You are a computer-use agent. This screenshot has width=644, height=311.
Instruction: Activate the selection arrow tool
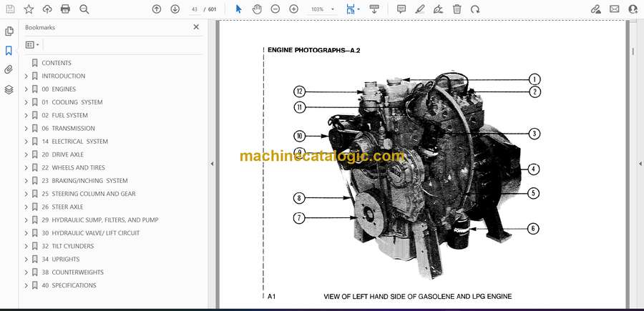point(238,9)
